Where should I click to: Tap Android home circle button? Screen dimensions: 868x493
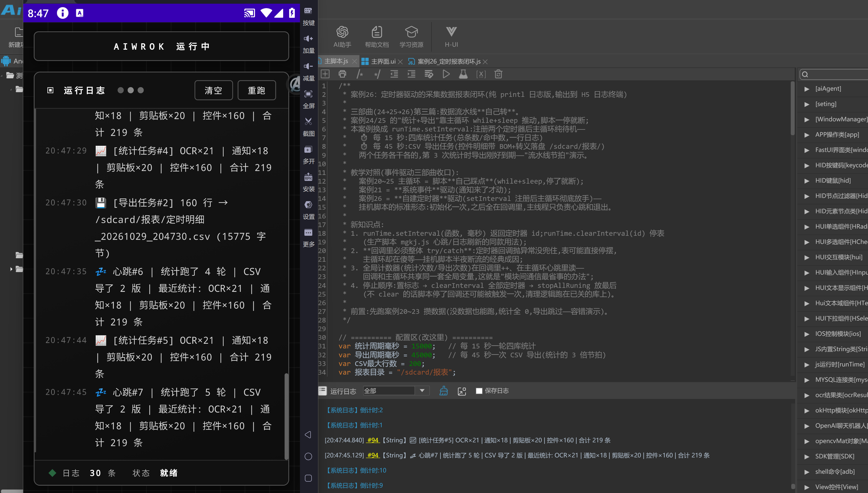(x=308, y=456)
